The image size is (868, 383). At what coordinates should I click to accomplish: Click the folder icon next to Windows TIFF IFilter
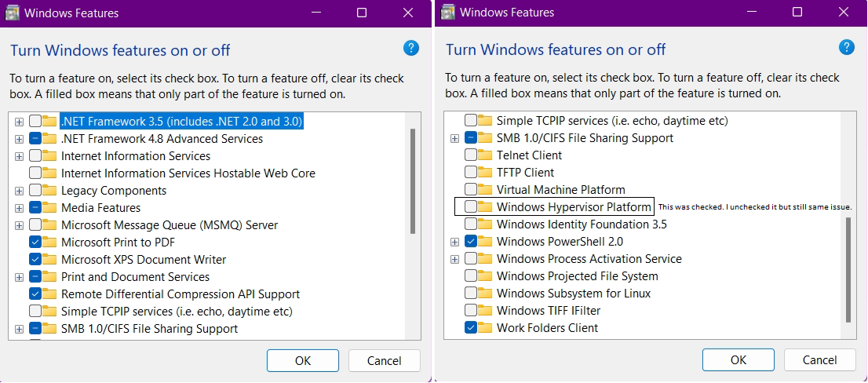[486, 310]
